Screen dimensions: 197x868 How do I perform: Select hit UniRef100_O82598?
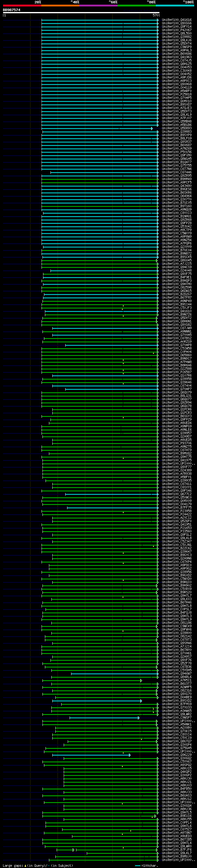[177, 288]
